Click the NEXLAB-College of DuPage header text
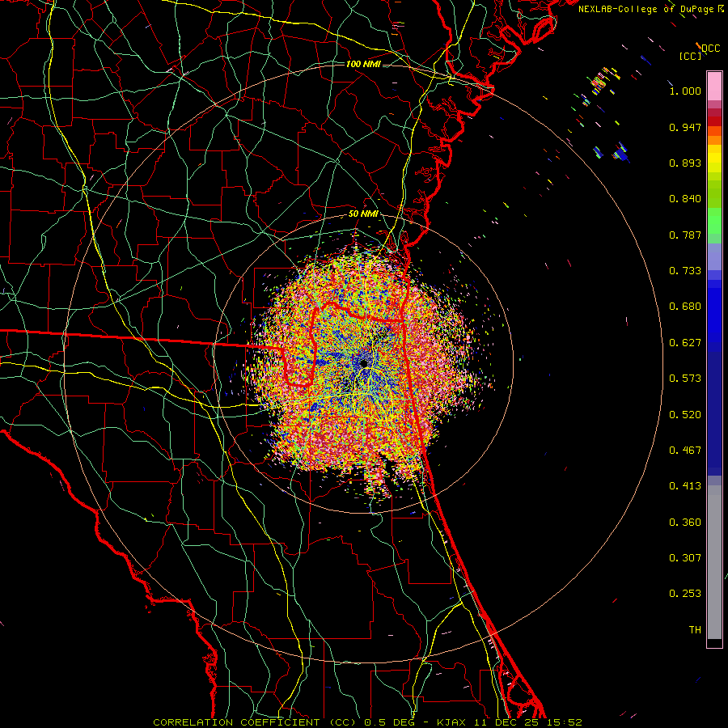 coord(647,9)
